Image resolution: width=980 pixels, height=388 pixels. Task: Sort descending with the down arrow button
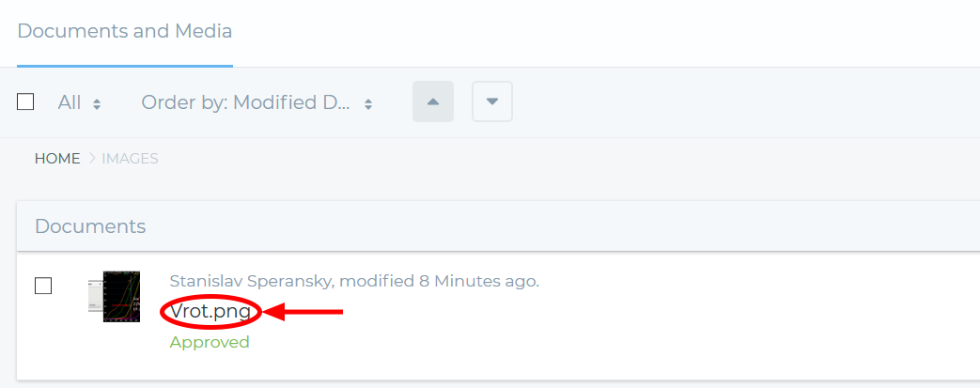coord(491,101)
